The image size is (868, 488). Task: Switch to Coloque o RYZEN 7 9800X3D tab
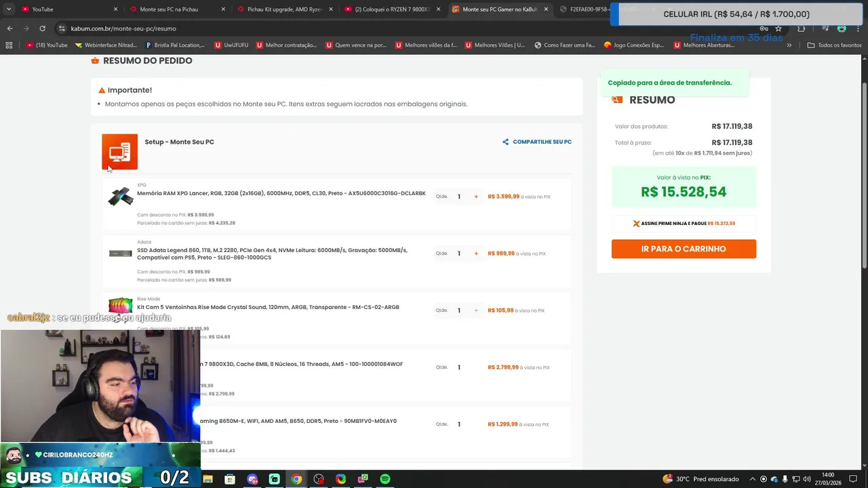click(391, 9)
